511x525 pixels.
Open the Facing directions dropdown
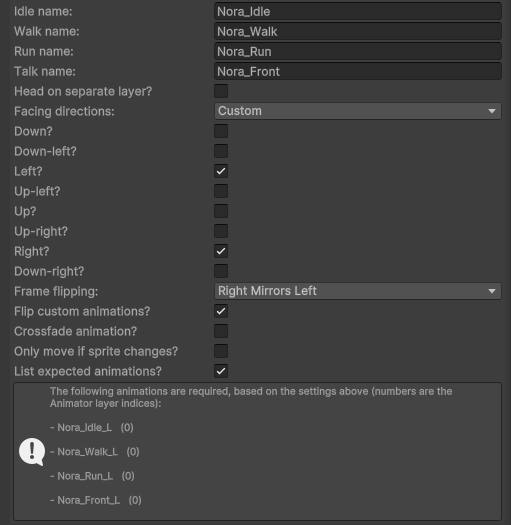358,111
